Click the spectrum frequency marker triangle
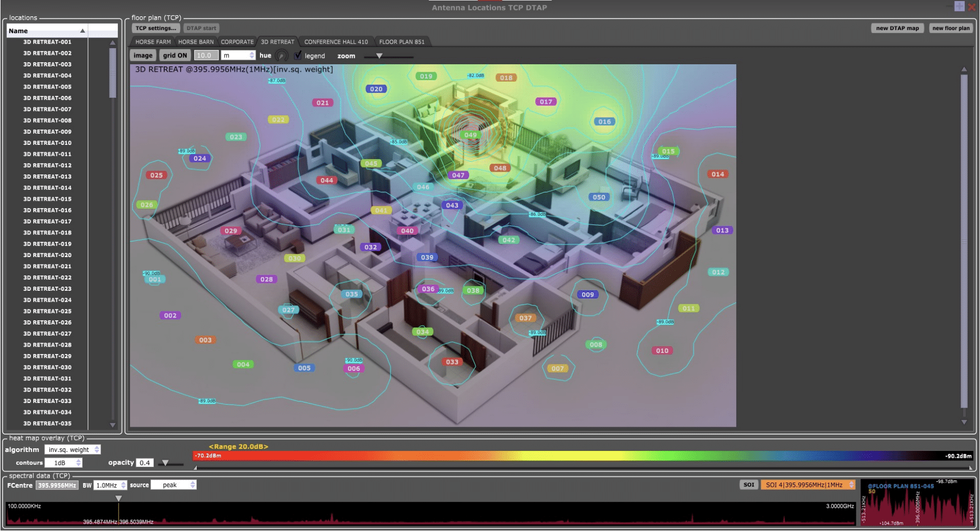Viewport: 980px width, 531px height. (118, 498)
